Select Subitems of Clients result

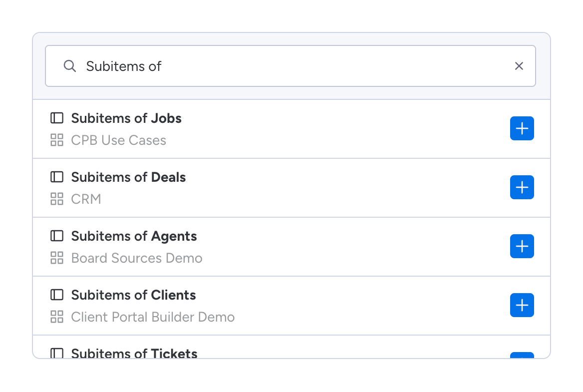133,295
